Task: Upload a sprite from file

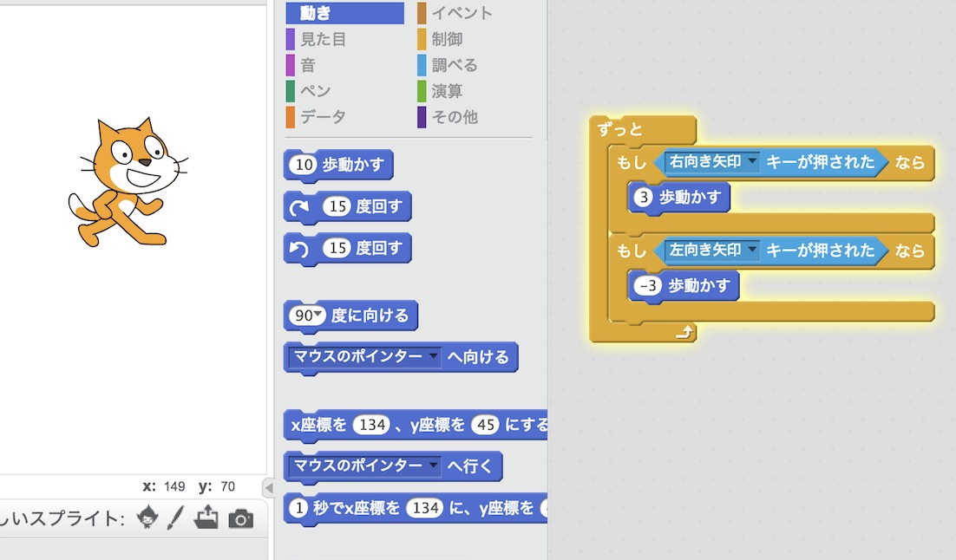Action: point(206,518)
